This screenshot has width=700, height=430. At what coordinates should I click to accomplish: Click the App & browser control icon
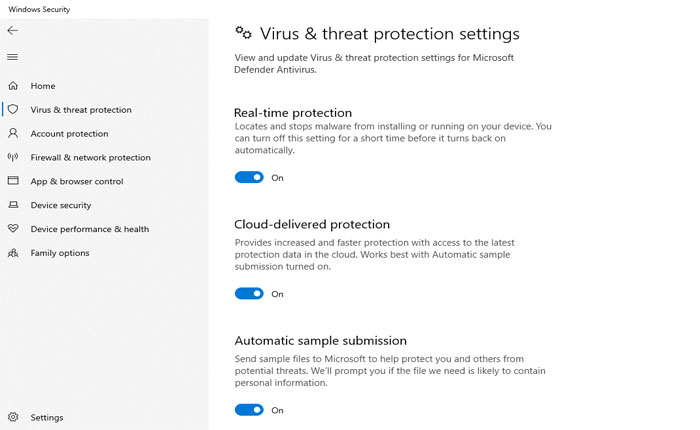(x=13, y=181)
